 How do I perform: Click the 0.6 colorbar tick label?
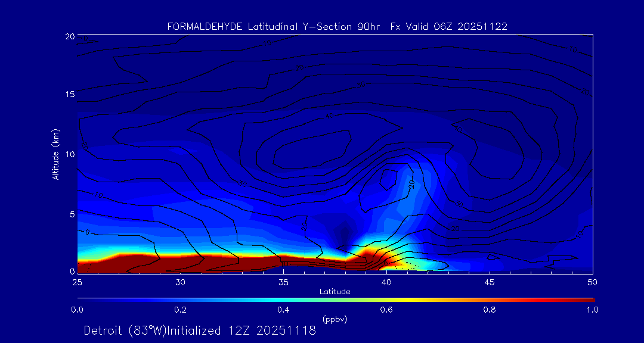(x=386, y=310)
